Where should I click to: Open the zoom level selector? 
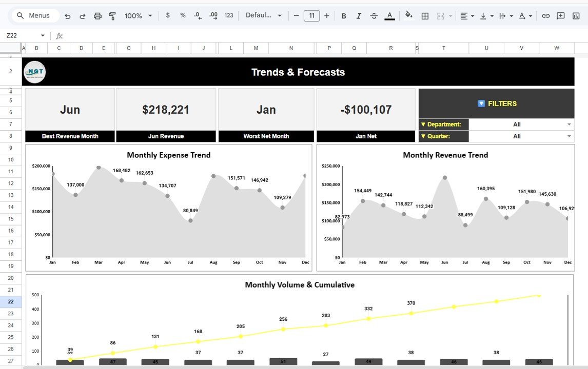point(137,16)
